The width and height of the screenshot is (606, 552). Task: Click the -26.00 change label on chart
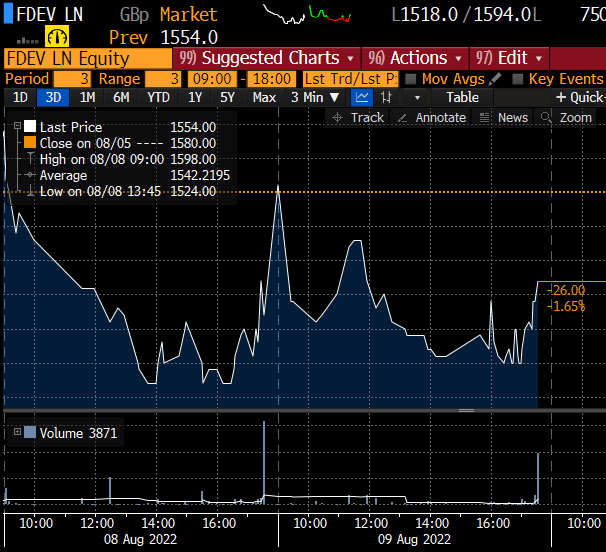point(566,290)
